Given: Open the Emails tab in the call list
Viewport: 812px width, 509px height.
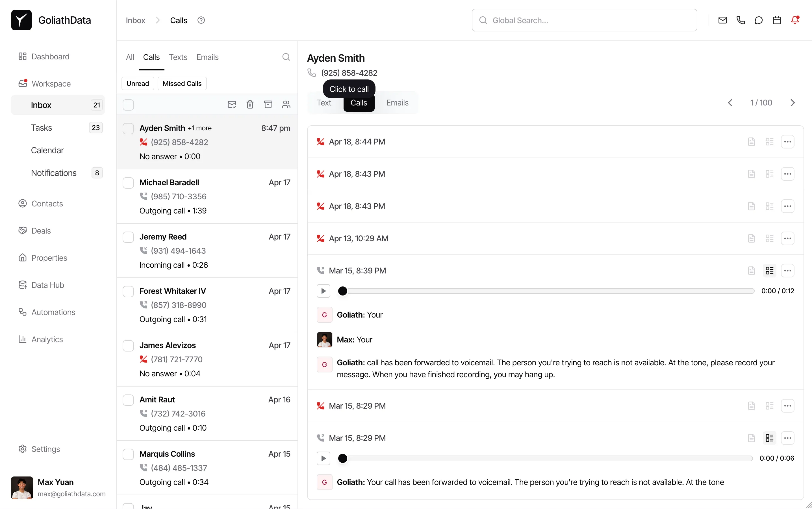Looking at the screenshot, I should click(207, 57).
